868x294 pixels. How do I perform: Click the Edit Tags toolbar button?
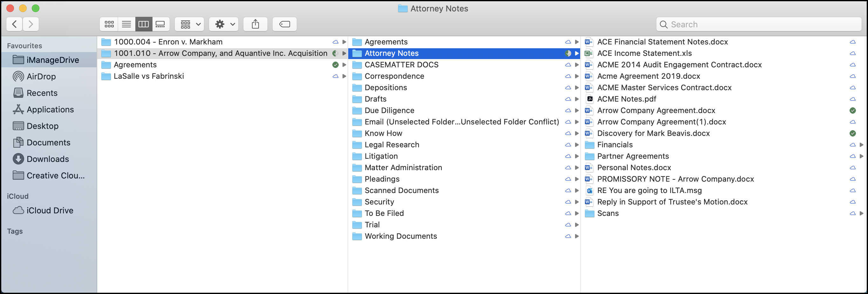pos(284,24)
